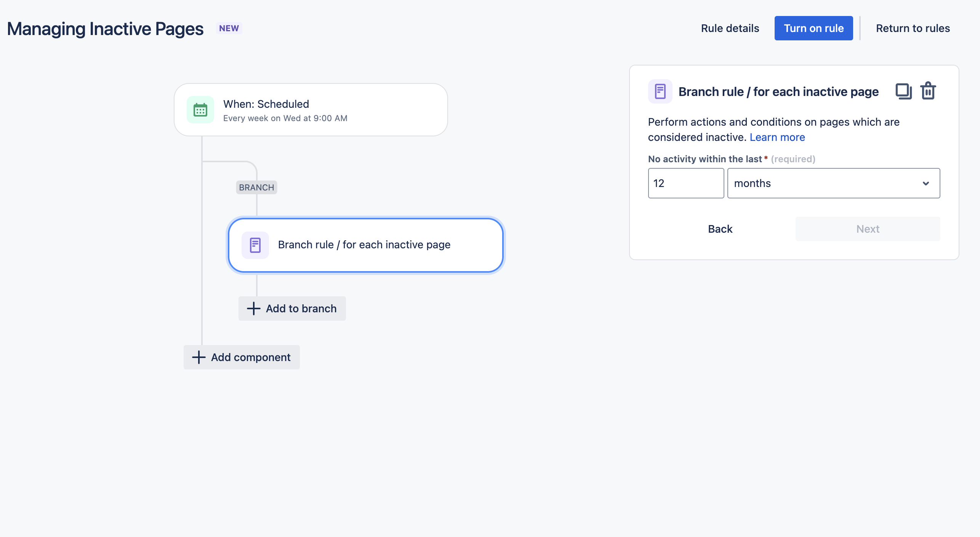Select the When: Scheduled trigger card

(x=311, y=110)
